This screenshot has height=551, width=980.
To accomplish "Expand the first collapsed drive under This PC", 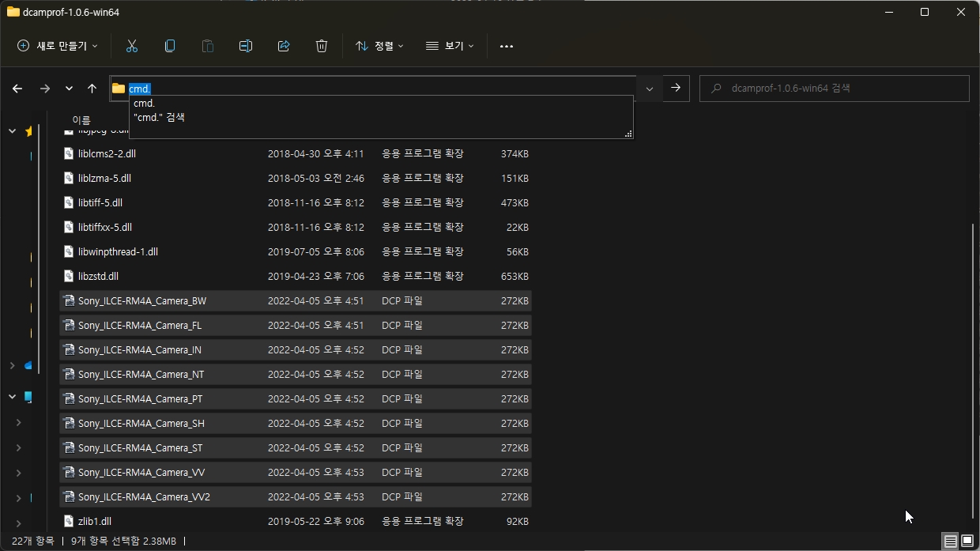I will click(x=18, y=423).
